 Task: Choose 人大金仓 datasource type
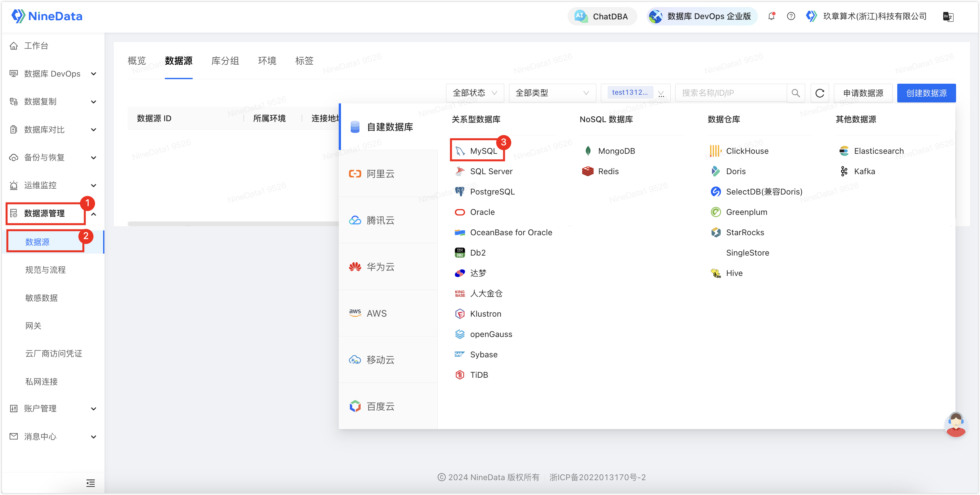[x=479, y=293]
